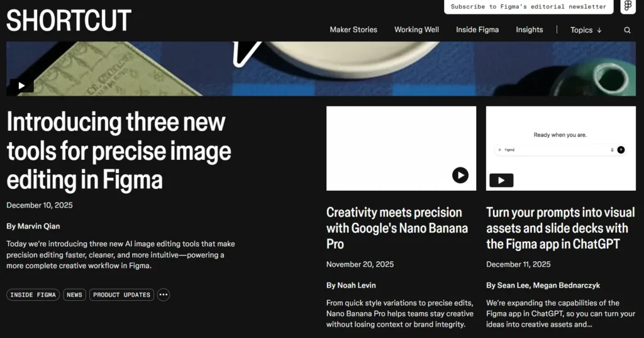The image size is (644, 338).
Task: Open the search icon in navigation
Action: [x=627, y=30]
